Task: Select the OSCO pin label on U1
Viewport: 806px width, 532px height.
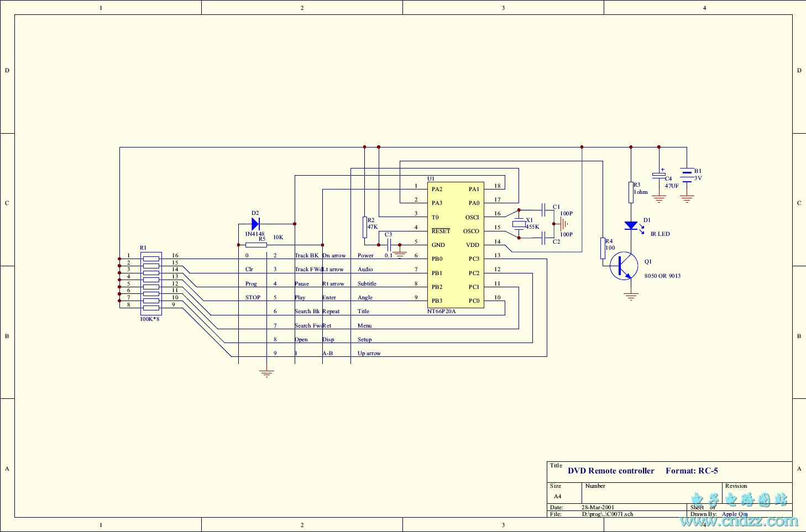Action: 471,231
